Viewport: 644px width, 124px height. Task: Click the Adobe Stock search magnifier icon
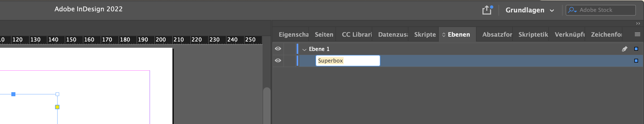[x=572, y=10]
